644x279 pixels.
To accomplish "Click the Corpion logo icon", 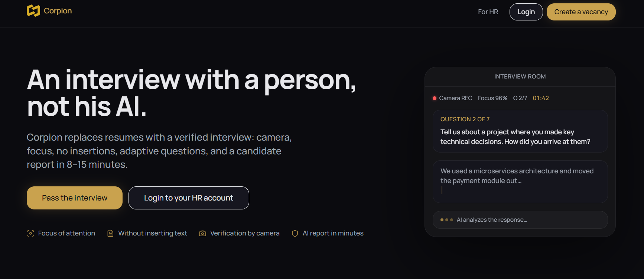I will [33, 11].
